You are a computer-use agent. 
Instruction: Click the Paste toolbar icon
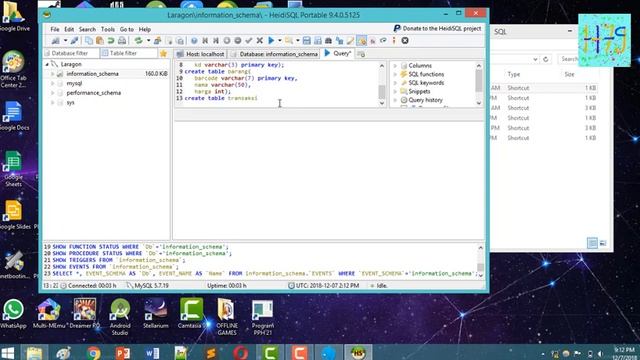tap(100, 40)
